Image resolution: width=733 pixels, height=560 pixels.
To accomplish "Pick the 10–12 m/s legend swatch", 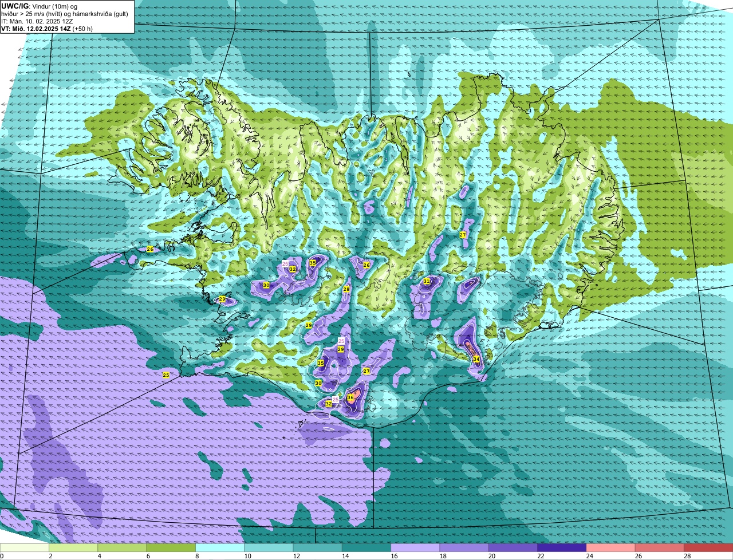I will pos(269,547).
